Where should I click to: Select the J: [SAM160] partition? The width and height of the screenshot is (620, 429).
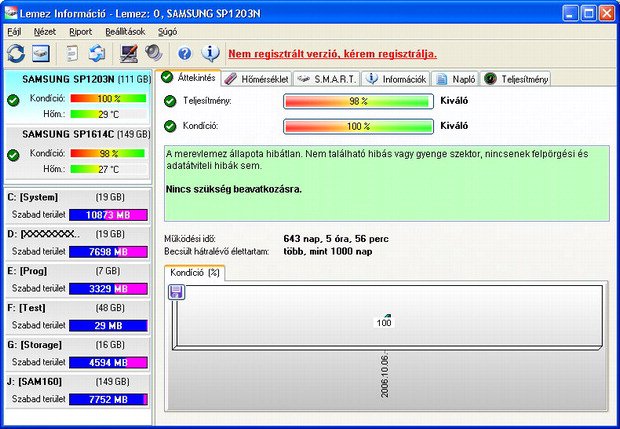tap(78, 390)
